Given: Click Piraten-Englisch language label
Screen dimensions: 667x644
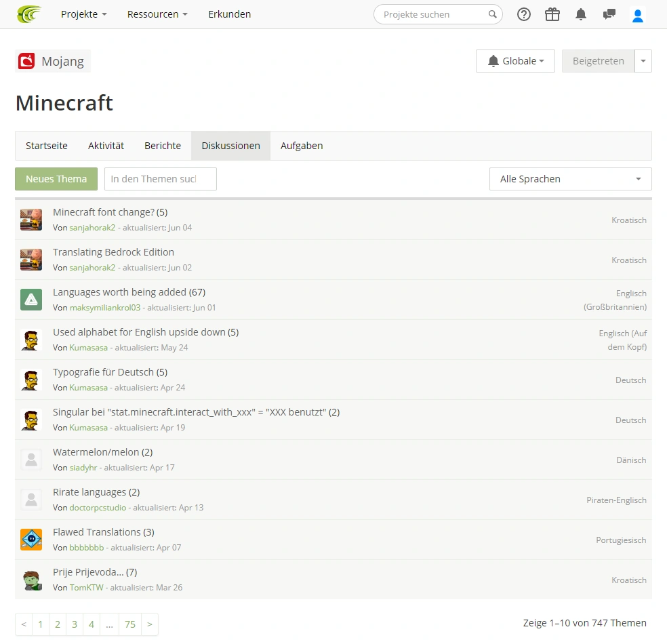Looking at the screenshot, I should point(616,500).
